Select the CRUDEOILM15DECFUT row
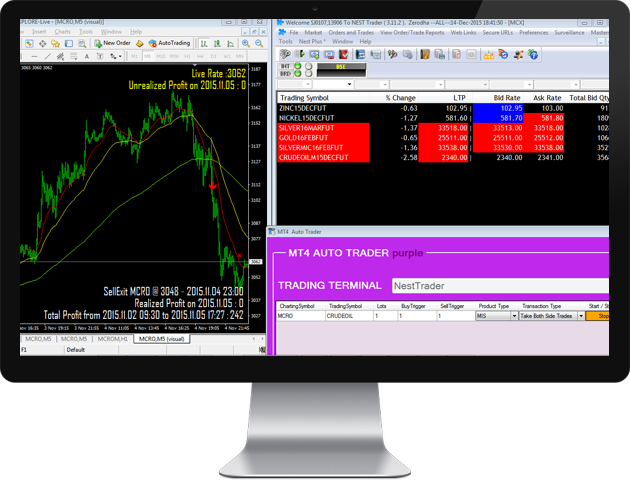Image resolution: width=630 pixels, height=480 pixels. click(443, 157)
